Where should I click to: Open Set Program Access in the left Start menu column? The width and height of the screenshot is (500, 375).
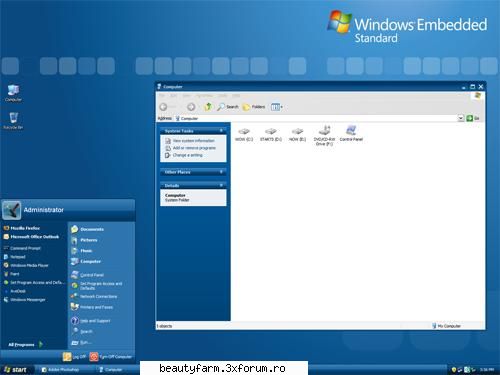point(33,282)
